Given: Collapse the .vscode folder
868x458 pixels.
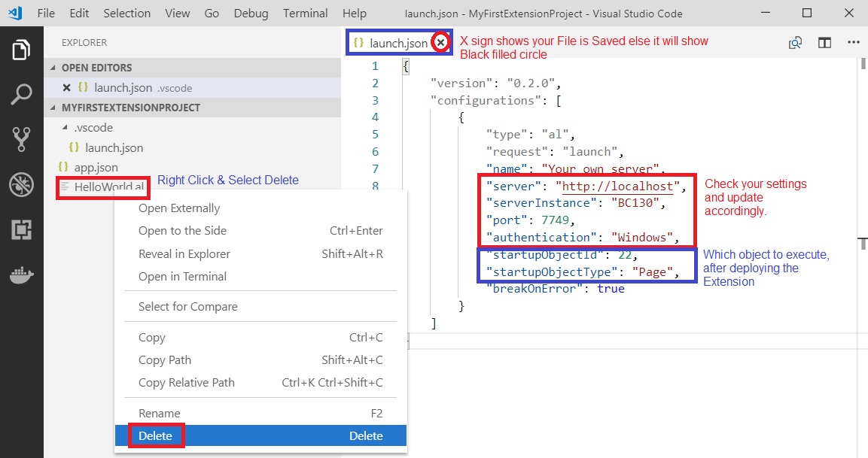Looking at the screenshot, I should pos(66,128).
